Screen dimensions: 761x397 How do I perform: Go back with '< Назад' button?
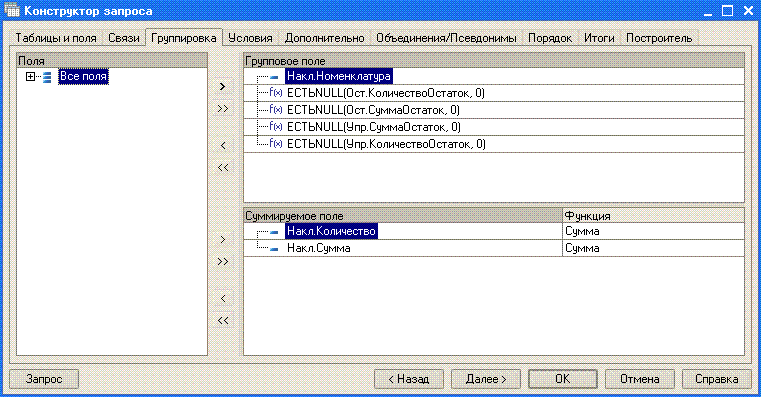(x=409, y=379)
